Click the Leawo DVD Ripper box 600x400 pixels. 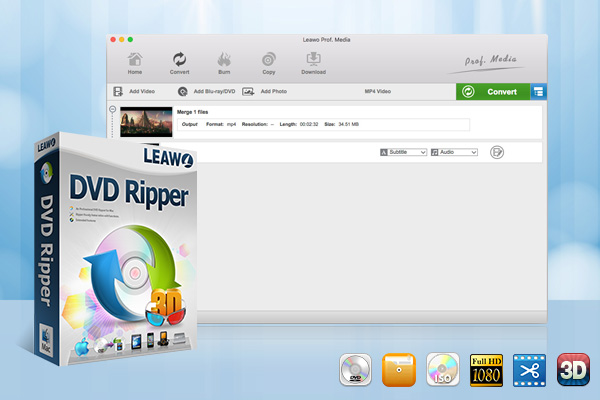pyautogui.click(x=115, y=249)
